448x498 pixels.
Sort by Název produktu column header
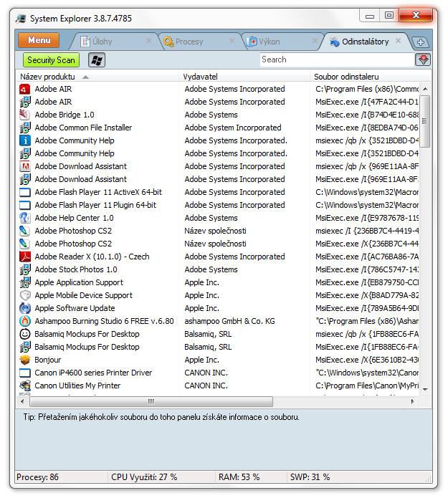[x=97, y=77]
